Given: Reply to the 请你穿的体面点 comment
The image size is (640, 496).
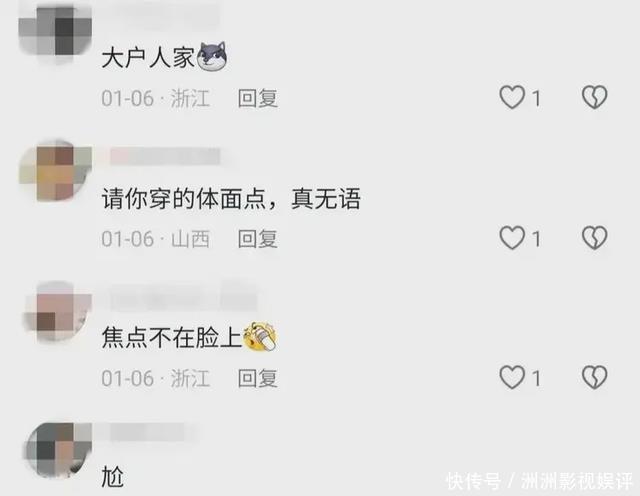Looking at the screenshot, I should (x=258, y=238).
